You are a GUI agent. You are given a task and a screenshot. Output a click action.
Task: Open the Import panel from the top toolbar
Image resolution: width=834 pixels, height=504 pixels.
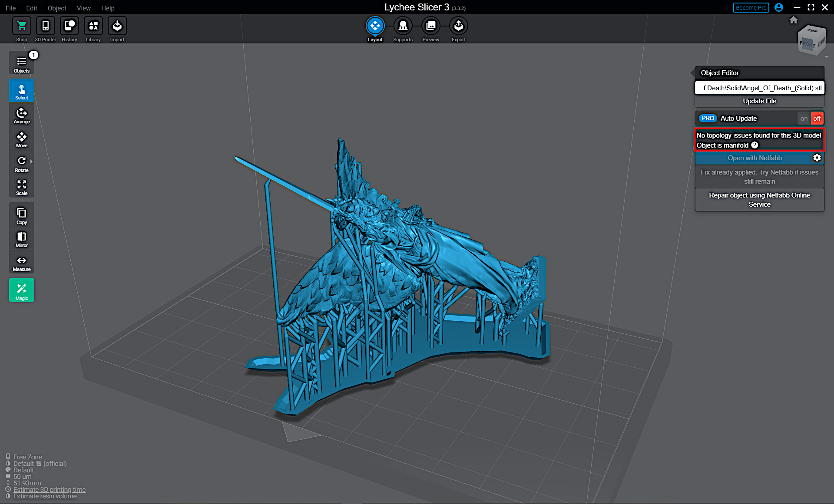[117, 29]
